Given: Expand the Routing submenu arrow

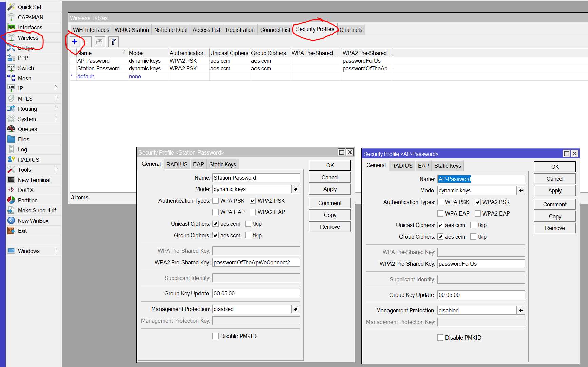Looking at the screenshot, I should tap(56, 108).
